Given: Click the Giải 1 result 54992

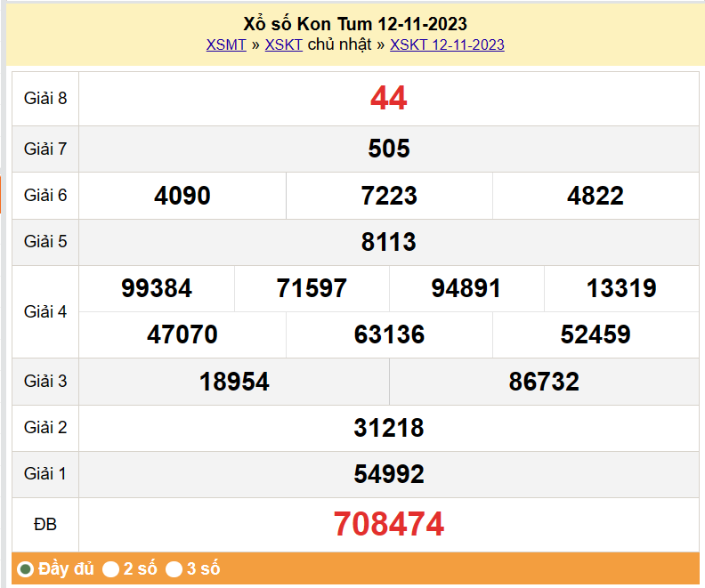Looking at the screenshot, I should [389, 474].
